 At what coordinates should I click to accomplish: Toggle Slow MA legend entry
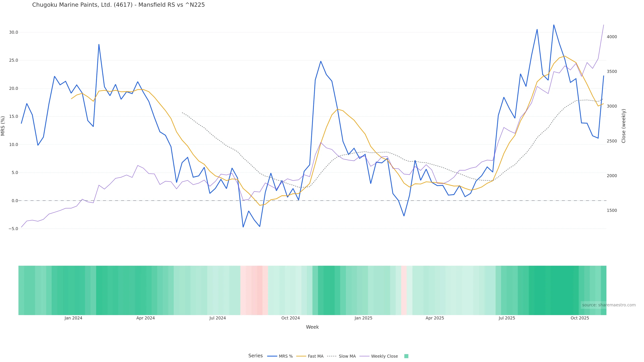(x=347, y=356)
